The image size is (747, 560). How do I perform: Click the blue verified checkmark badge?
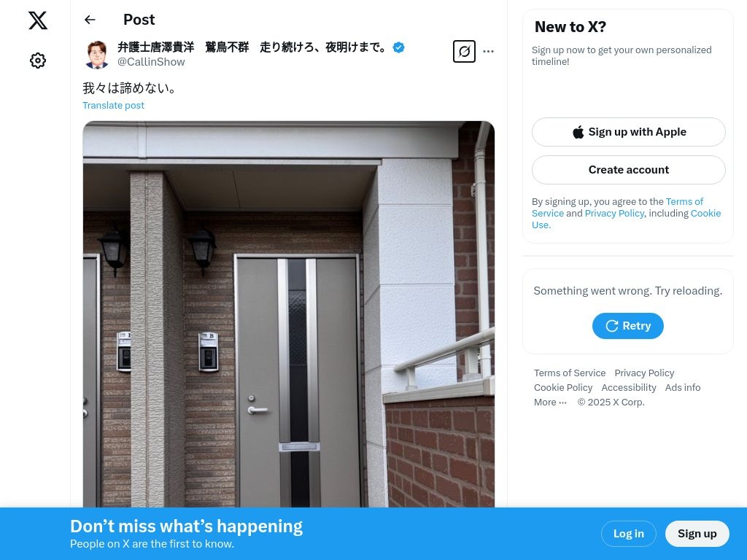(x=399, y=47)
